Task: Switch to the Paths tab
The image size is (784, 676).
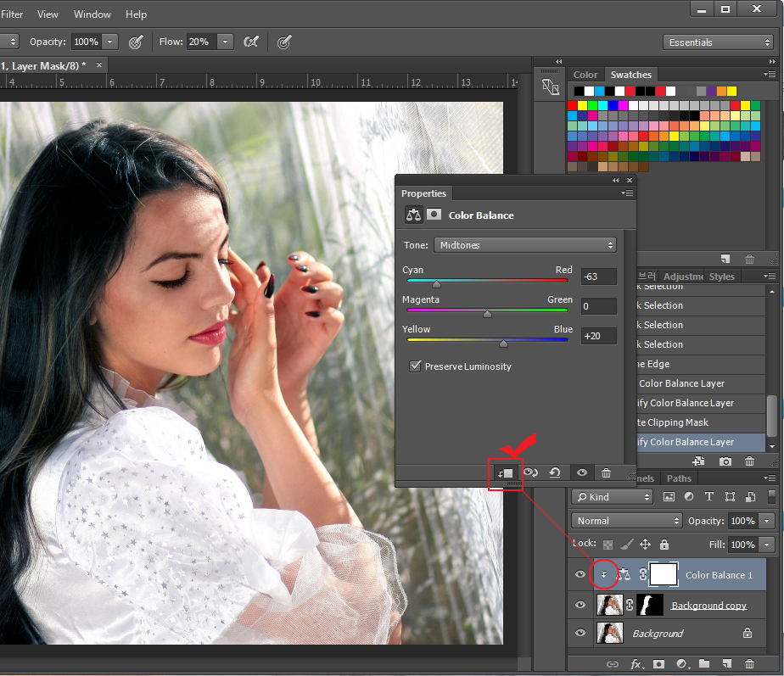Action: click(679, 478)
